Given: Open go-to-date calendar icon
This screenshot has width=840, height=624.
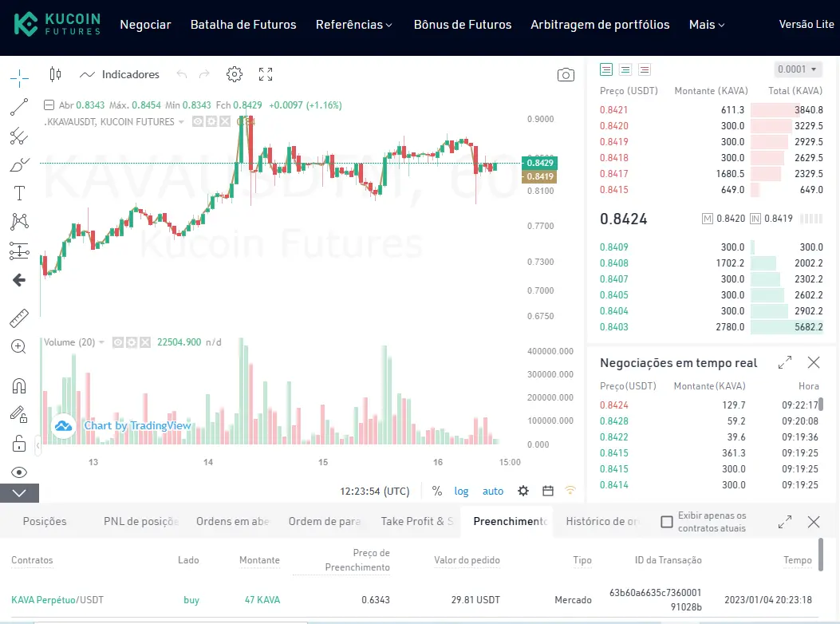Looking at the screenshot, I should point(547,491).
